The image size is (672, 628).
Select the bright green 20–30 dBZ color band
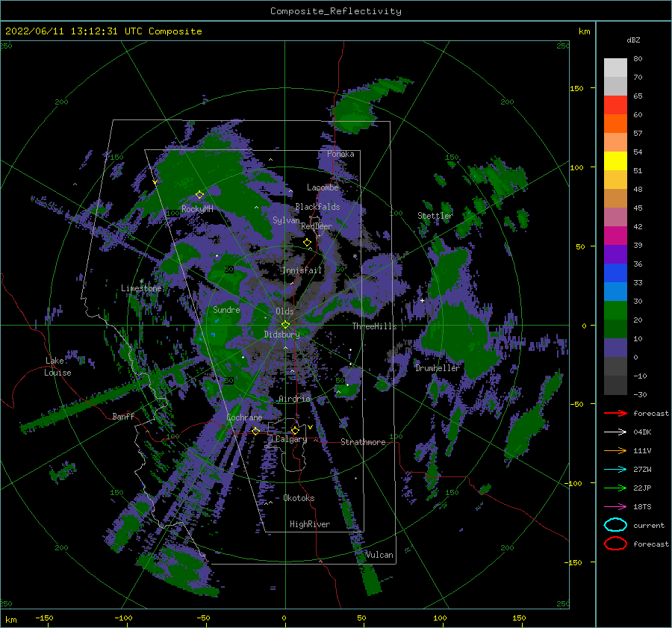point(615,311)
